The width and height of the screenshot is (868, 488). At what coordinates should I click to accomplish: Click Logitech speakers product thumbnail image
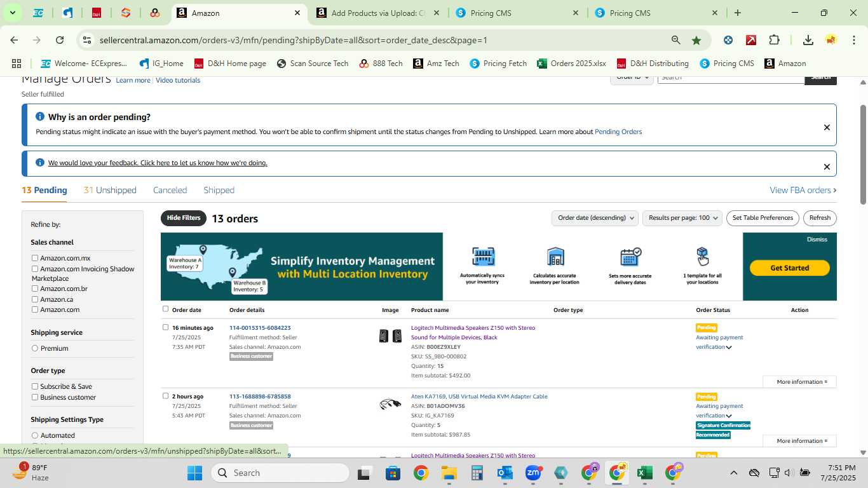(390, 336)
